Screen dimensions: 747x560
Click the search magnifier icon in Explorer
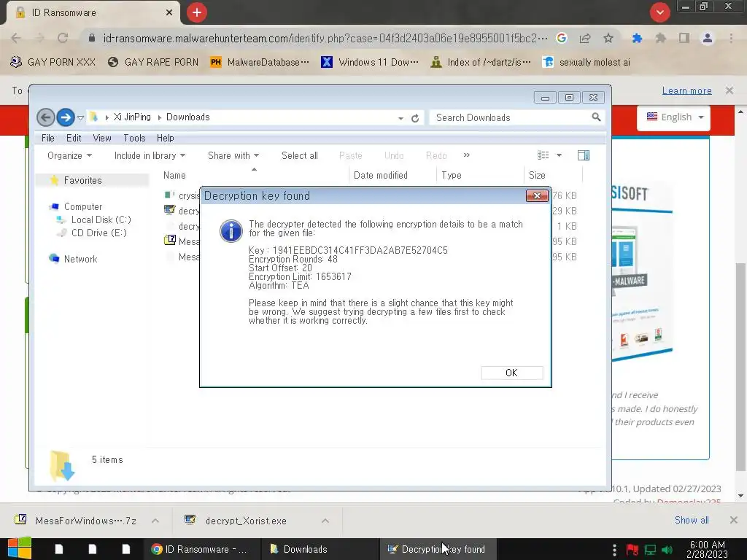tap(596, 117)
